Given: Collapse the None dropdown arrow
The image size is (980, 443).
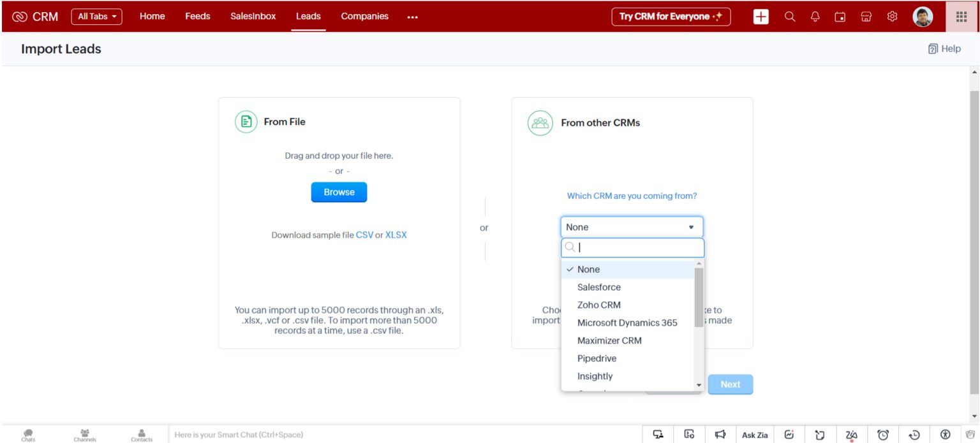Looking at the screenshot, I should (x=691, y=227).
